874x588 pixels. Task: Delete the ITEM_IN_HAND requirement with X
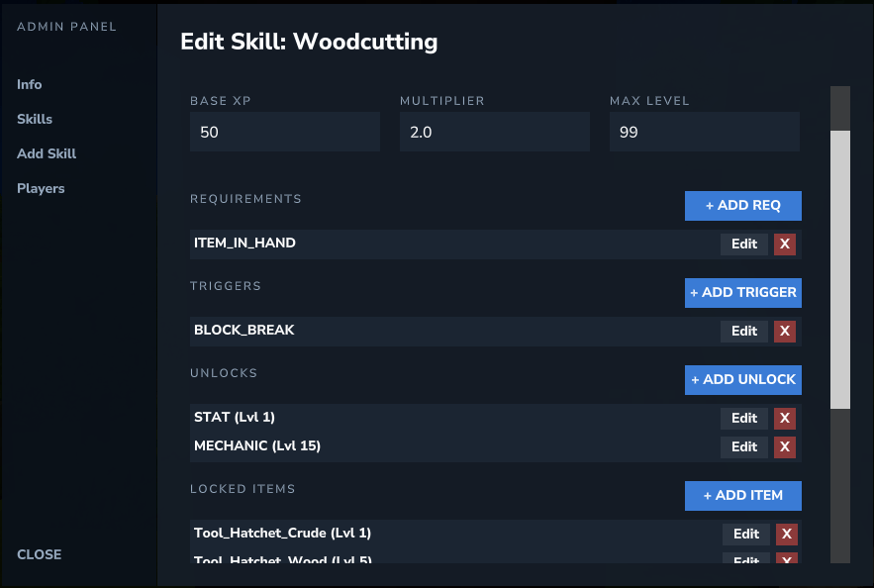(x=784, y=245)
